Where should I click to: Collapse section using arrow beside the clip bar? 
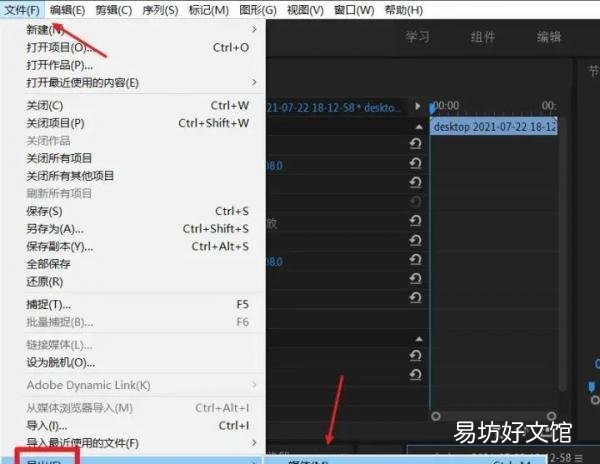pos(419,127)
